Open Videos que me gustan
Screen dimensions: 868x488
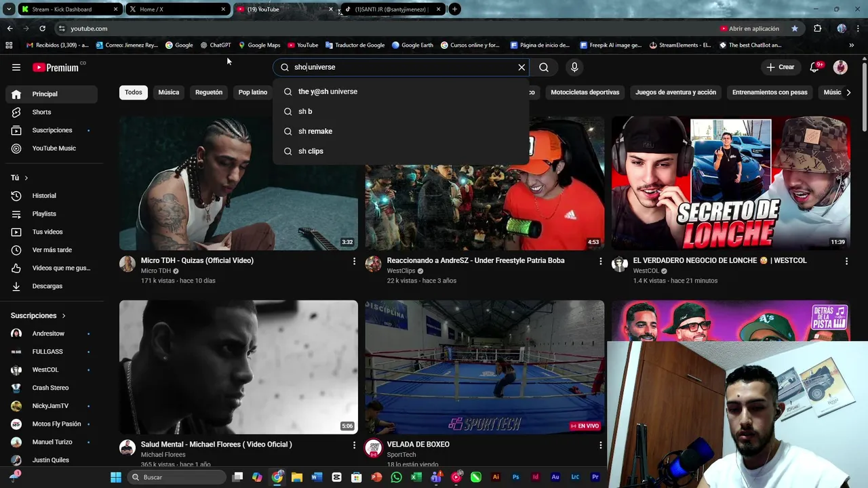point(52,268)
